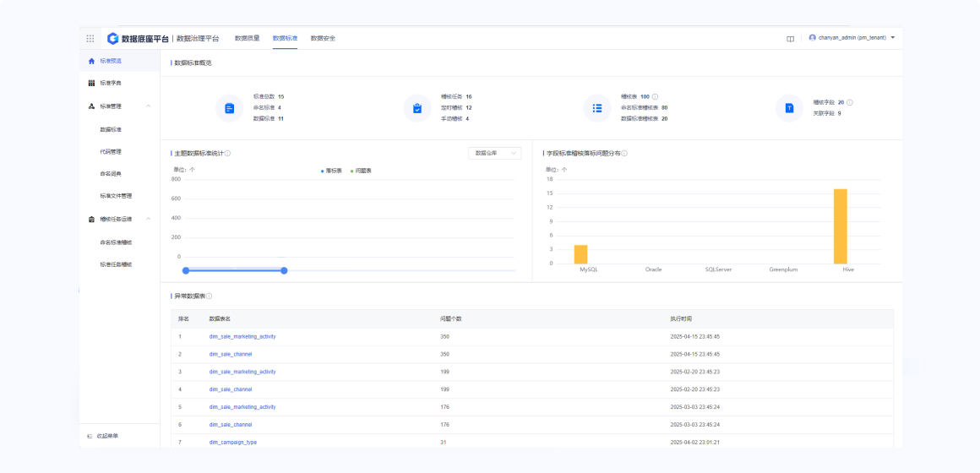
Task: Click the right handle of chart range slider
Action: (x=284, y=270)
